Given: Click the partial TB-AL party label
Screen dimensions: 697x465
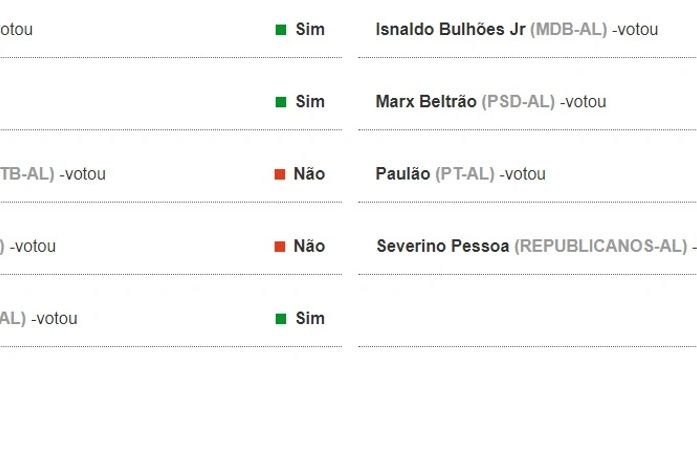Looking at the screenshot, I should click(x=27, y=174).
